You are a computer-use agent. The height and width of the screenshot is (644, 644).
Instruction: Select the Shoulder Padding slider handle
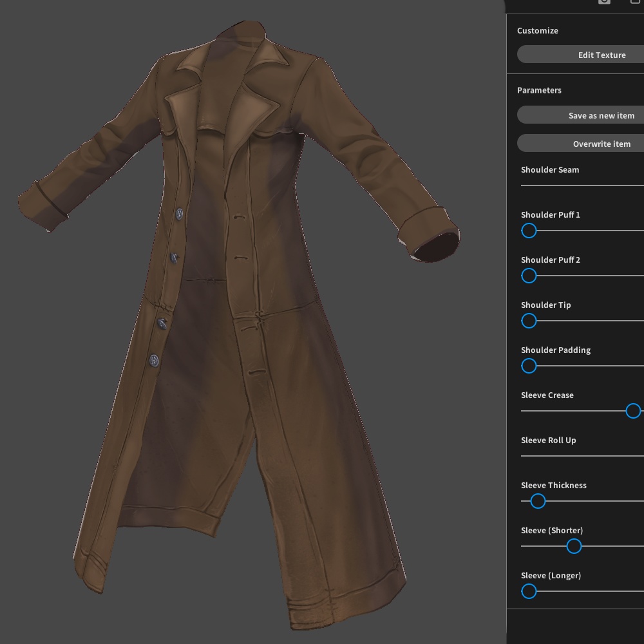click(x=529, y=366)
